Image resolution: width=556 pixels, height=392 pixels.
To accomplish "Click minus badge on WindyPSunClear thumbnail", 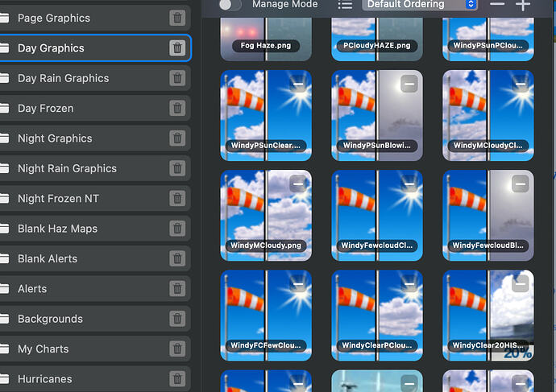I will [x=298, y=85].
